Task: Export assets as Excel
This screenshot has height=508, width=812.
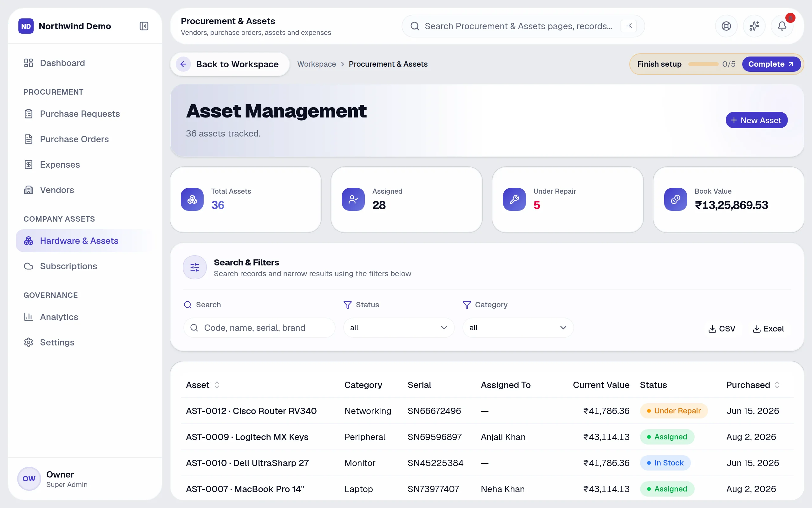Action: pyautogui.click(x=768, y=329)
